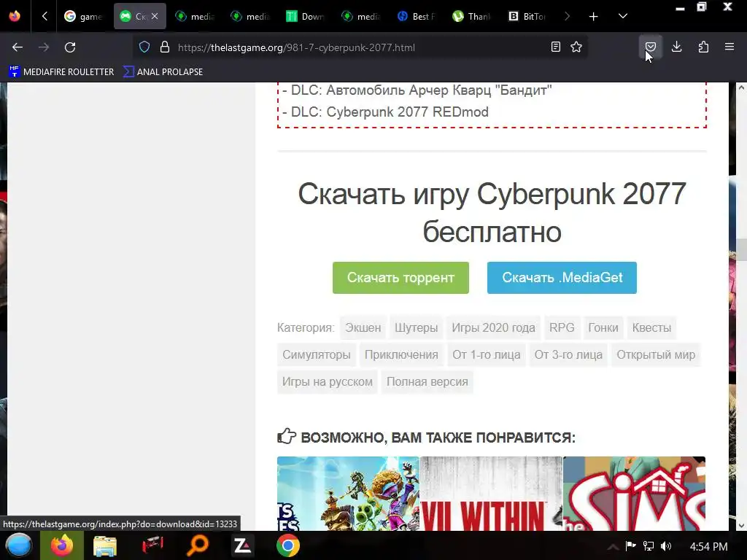
Task: Launch Chrome from the taskbar
Action: click(287, 545)
